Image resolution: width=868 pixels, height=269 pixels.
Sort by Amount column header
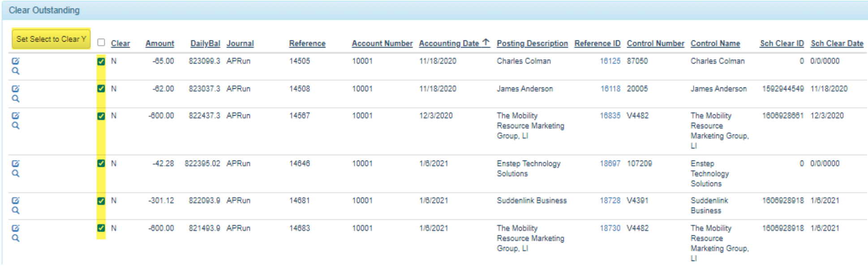160,43
